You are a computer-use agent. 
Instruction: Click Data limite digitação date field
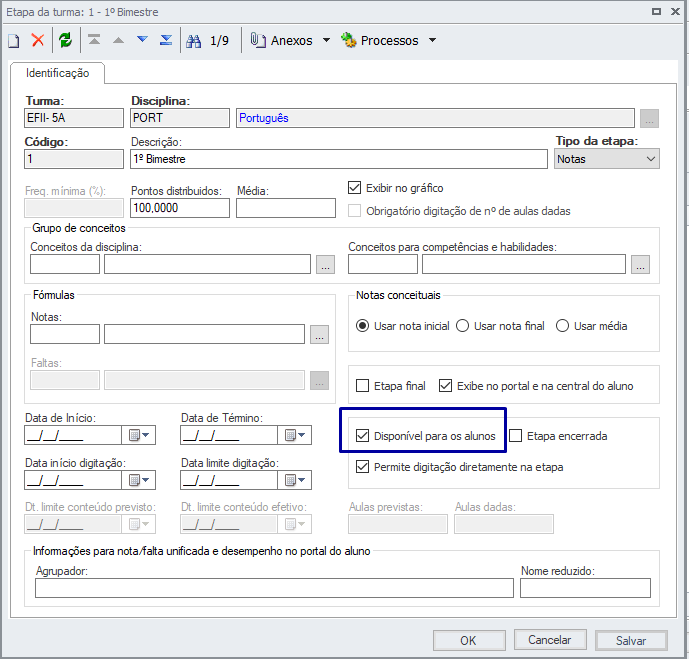click(229, 480)
